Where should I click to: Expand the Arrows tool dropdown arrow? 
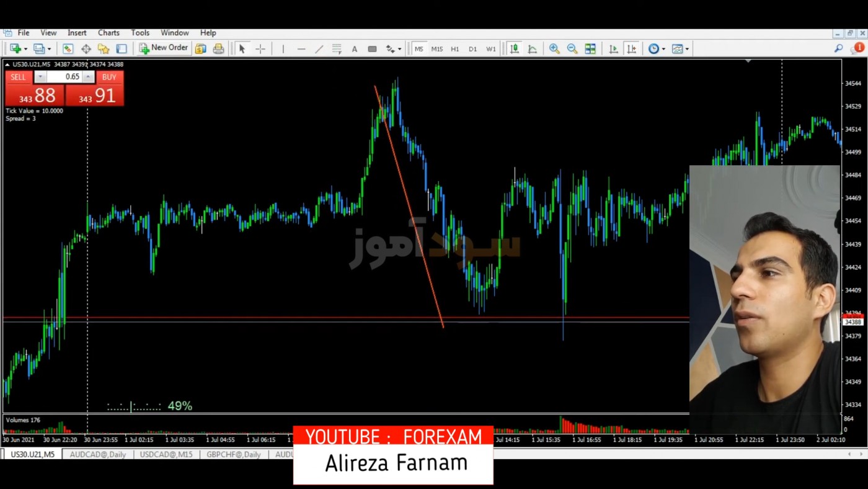click(399, 49)
